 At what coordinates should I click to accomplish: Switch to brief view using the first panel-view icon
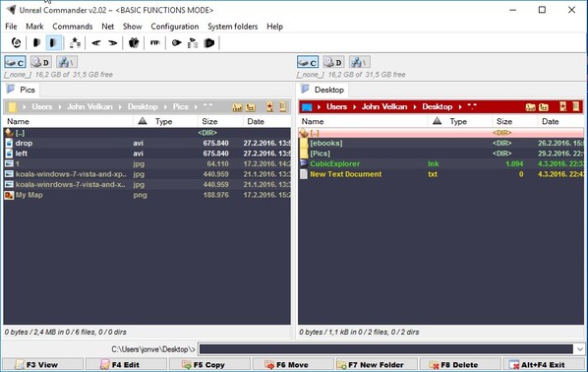36,42
